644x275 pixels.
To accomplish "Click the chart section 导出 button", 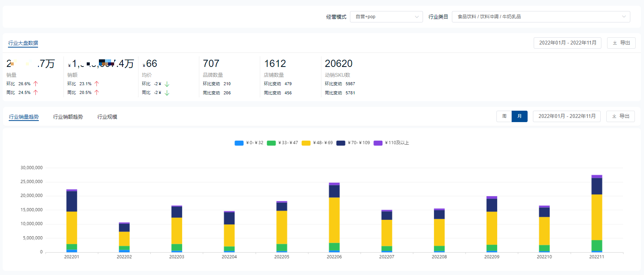I will (x=620, y=116).
